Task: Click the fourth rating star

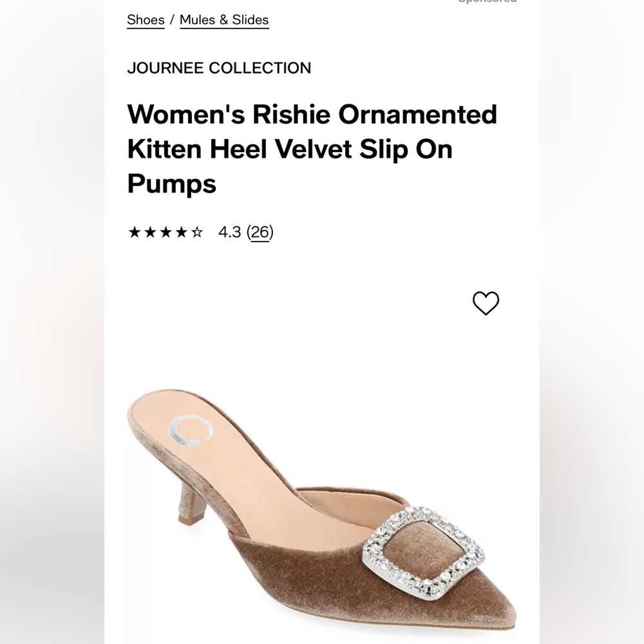Action: 182,232
